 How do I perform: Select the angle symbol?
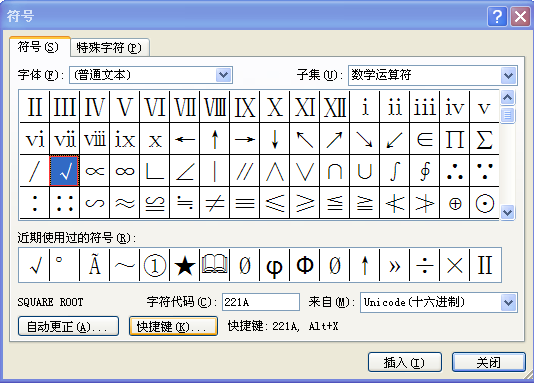[x=185, y=171]
